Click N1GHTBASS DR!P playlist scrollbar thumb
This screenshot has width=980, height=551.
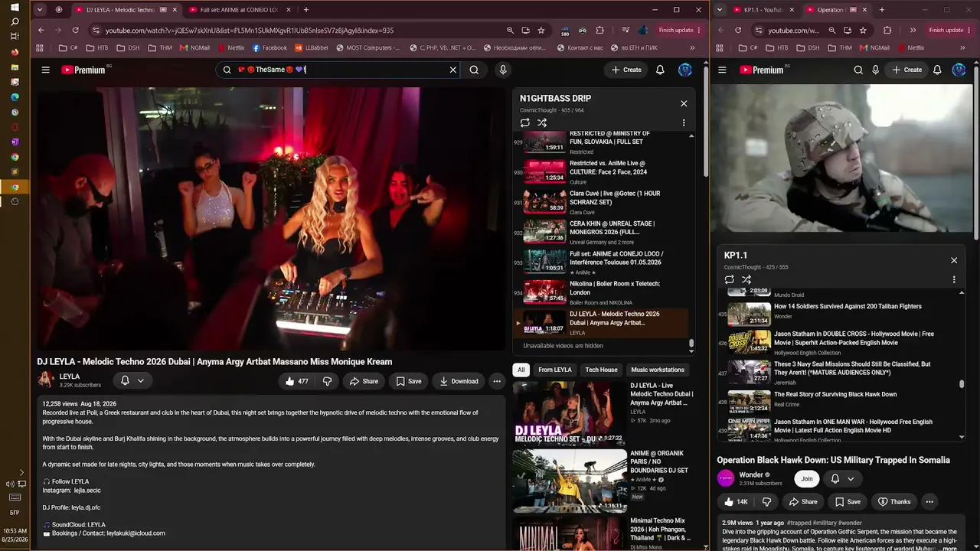pos(691,344)
